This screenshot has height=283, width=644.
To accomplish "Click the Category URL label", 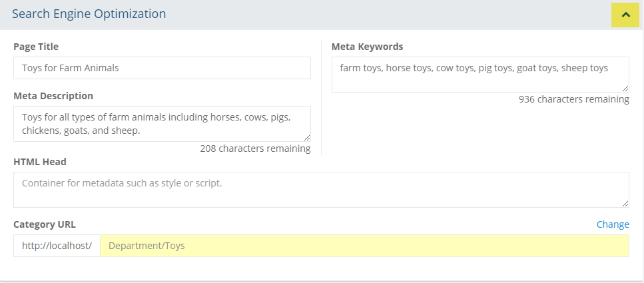I will click(45, 224).
